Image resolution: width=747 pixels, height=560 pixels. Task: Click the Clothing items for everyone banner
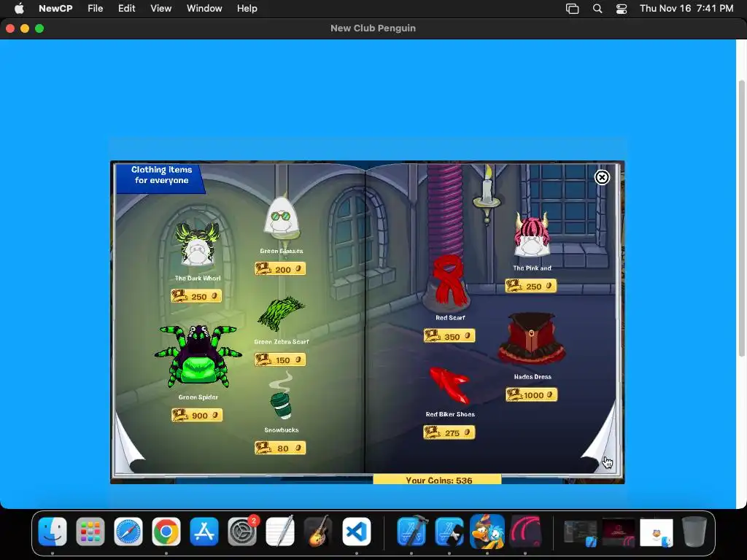click(x=161, y=177)
